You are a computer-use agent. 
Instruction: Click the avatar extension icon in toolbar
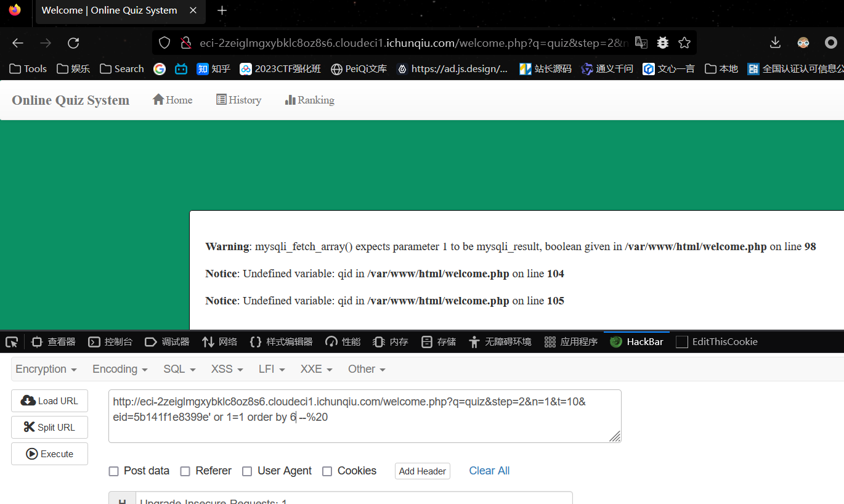click(803, 43)
